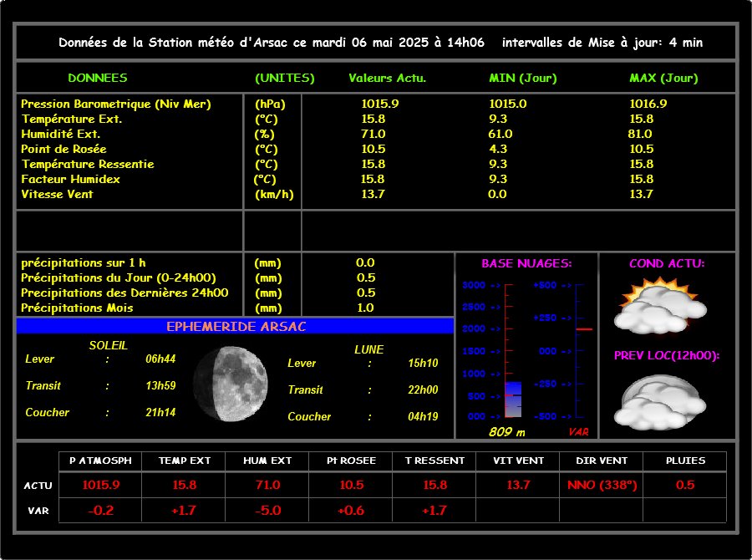752x560 pixels.
Task: Select the 'Facteur Humidex' row label
Action: tap(70, 179)
